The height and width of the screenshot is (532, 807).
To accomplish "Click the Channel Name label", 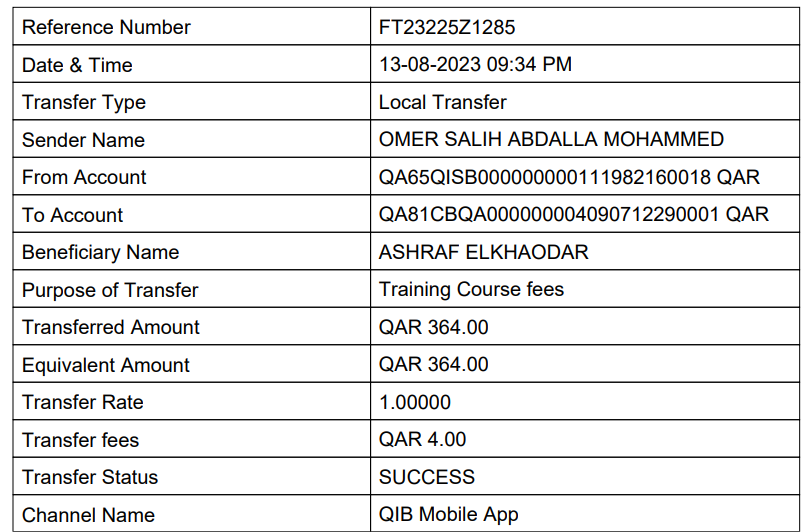I will tap(88, 515).
